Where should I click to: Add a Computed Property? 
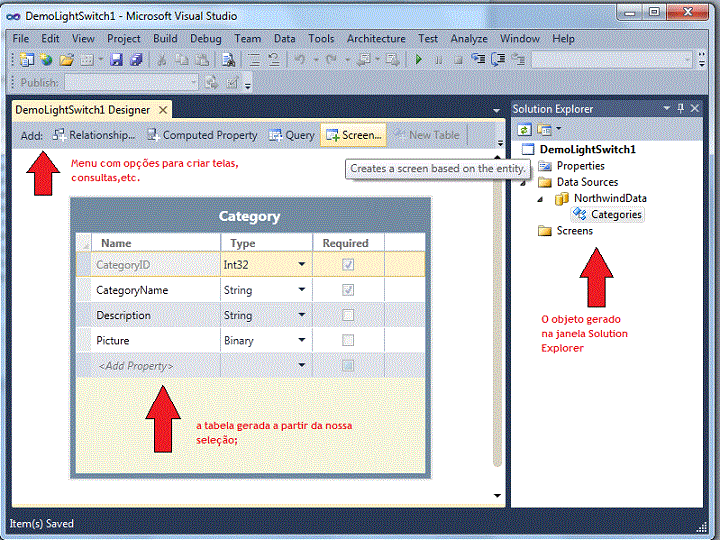[202, 135]
